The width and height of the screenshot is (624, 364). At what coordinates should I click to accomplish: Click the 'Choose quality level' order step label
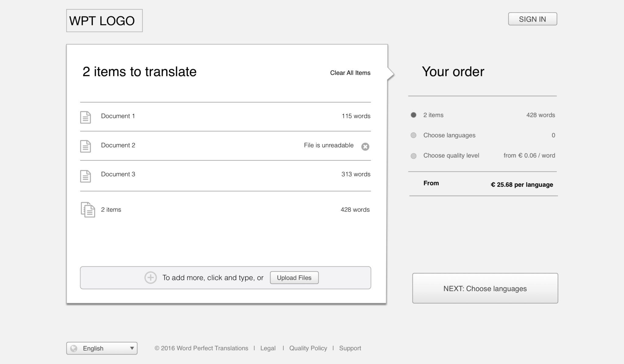pyautogui.click(x=451, y=156)
